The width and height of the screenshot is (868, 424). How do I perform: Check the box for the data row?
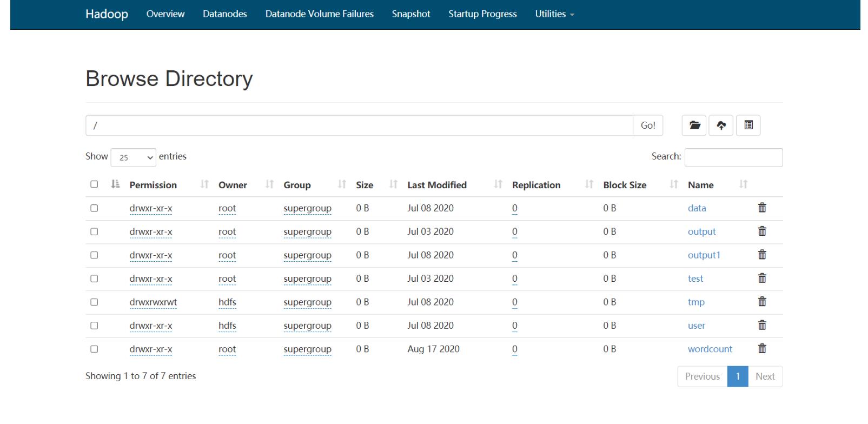coord(94,208)
